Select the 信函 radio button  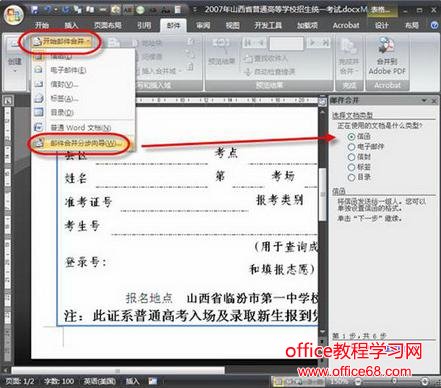351,136
